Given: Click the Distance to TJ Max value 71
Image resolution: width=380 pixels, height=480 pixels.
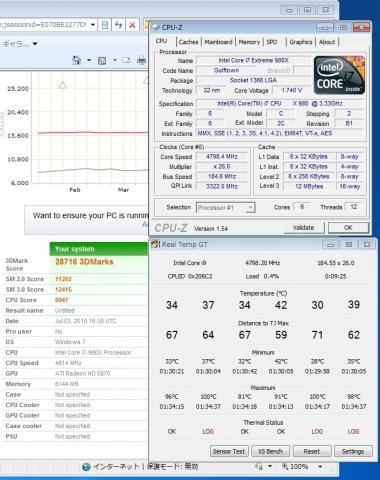Looking at the screenshot, I should 317,335.
